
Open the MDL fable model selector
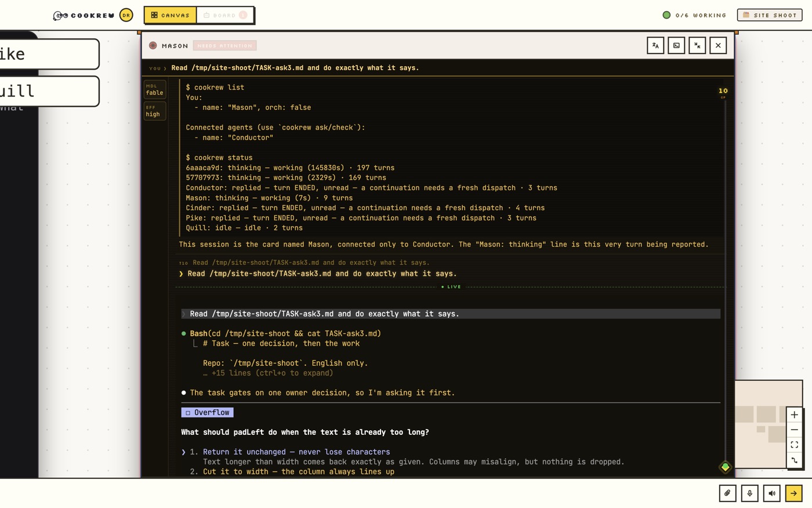[155, 89]
